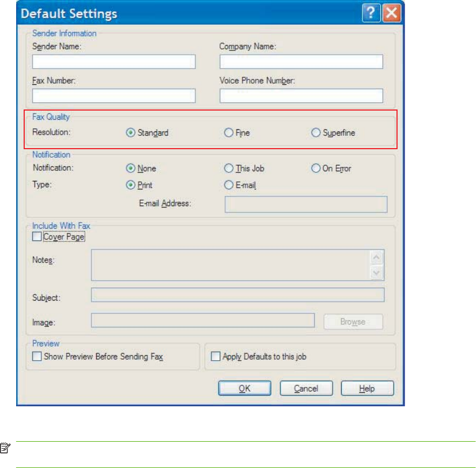Click the Sender Information group label
This screenshot has width=476, height=468.
click(x=64, y=33)
